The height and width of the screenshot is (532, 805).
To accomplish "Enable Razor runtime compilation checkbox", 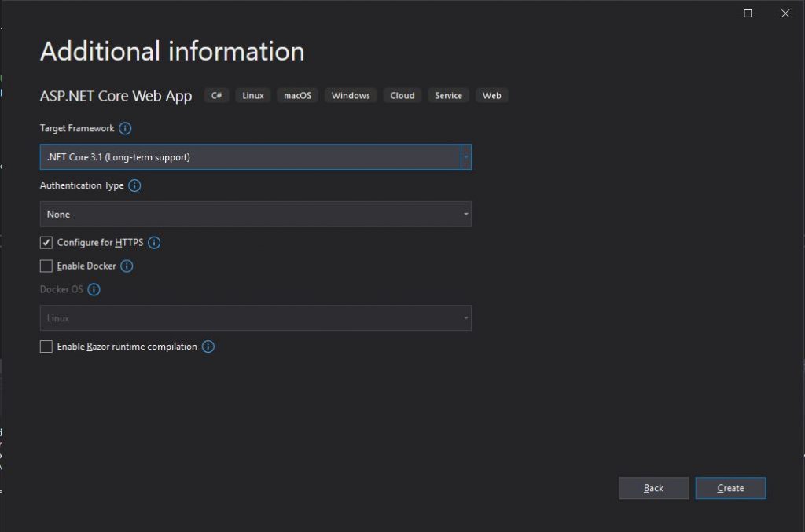I will 46,347.
